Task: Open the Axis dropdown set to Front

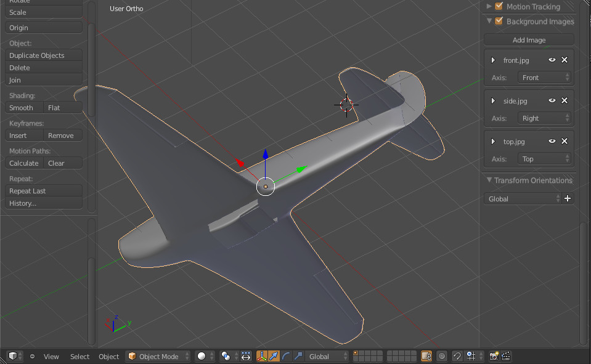Action: coord(544,78)
